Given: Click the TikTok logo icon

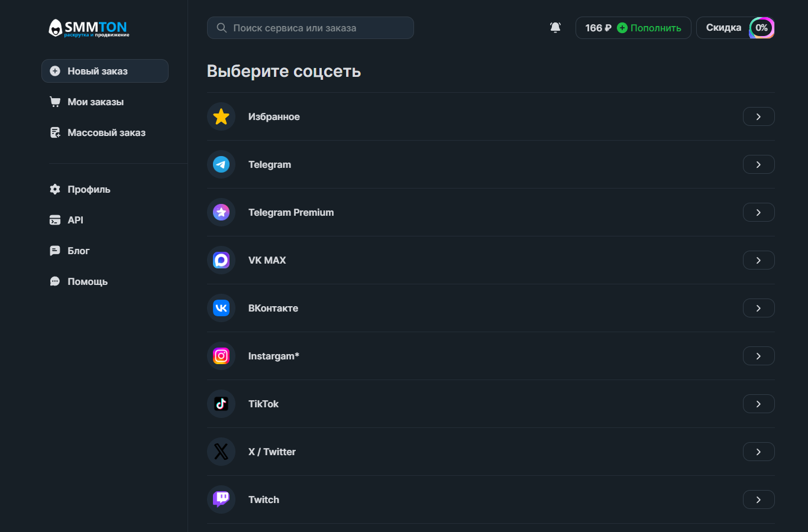Looking at the screenshot, I should (x=221, y=404).
